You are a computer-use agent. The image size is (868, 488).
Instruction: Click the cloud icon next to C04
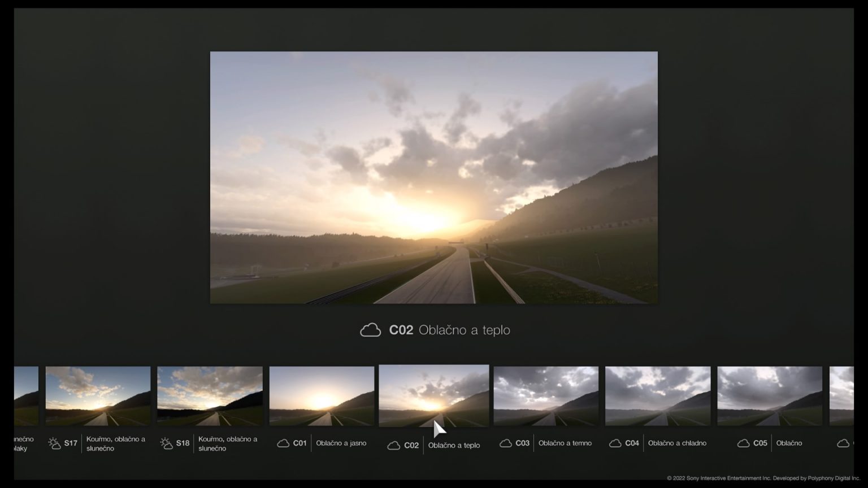pos(615,443)
